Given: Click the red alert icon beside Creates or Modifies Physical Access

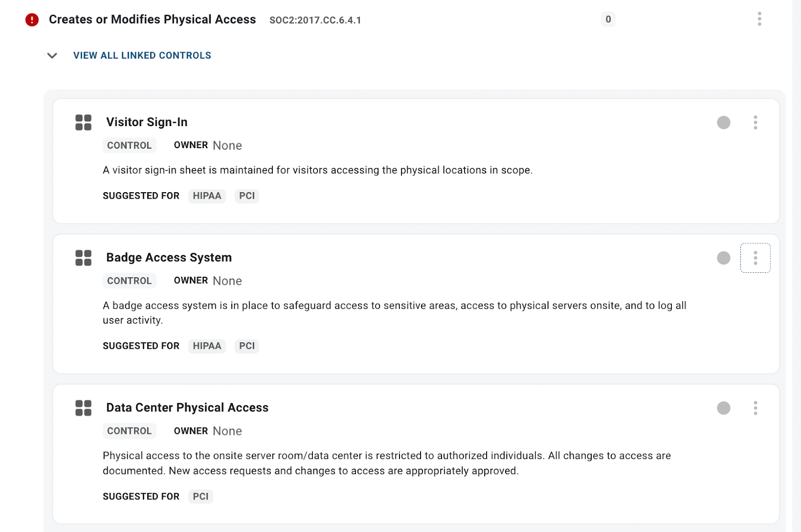Looking at the screenshot, I should (32, 20).
